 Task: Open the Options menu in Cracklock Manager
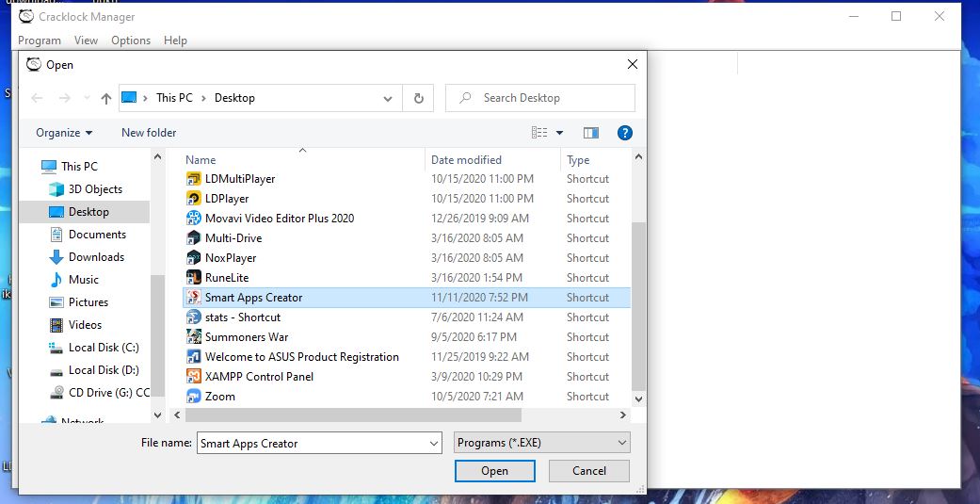point(131,40)
